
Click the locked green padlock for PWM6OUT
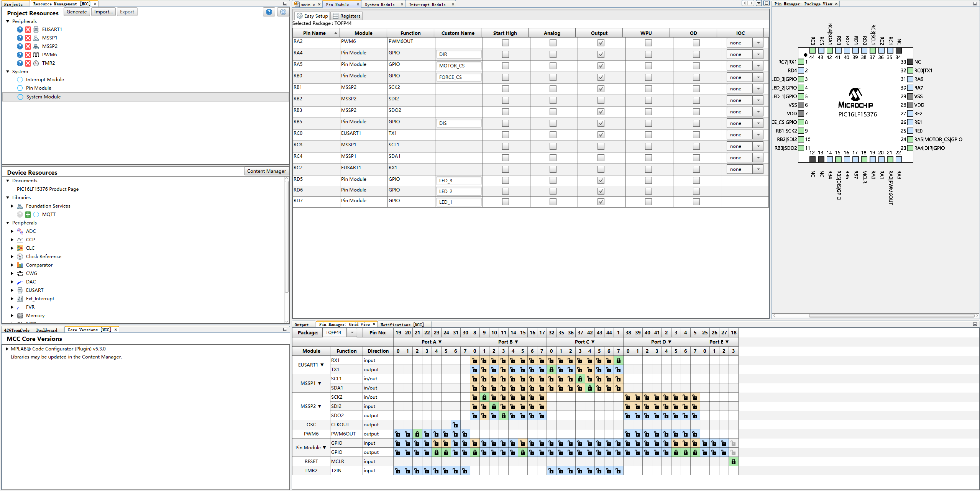417,434
